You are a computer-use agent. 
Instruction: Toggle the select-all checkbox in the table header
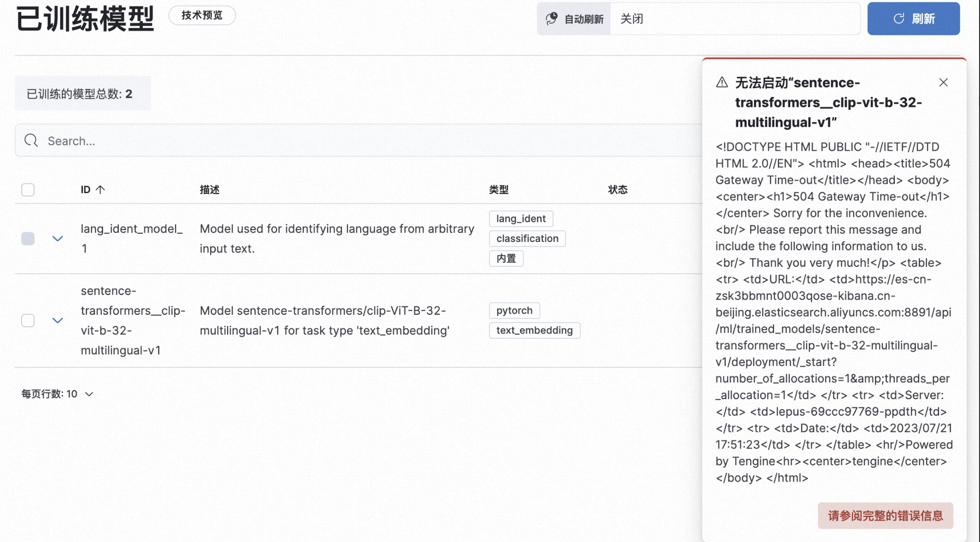coord(28,190)
